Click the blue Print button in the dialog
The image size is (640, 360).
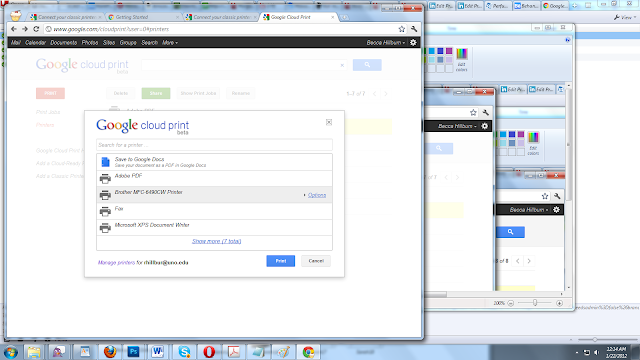[281, 261]
